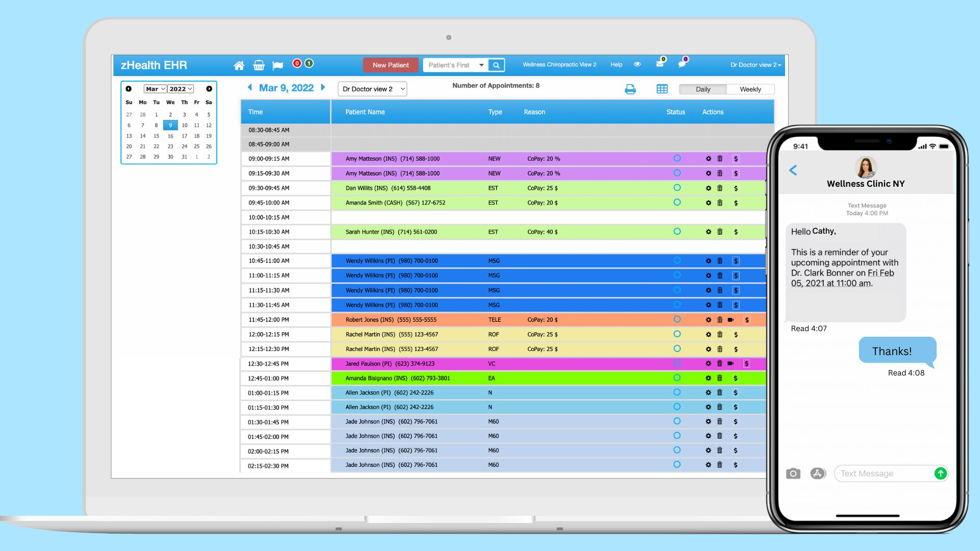980x551 pixels.
Task: Open the Help menu
Action: [616, 65]
